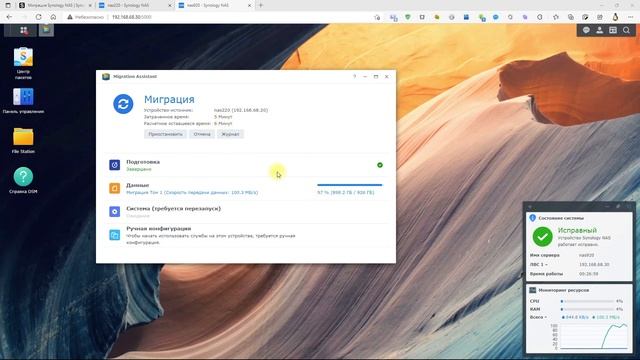Reload the page with the browser refresh icon
Image resolution: width=640 pixels, height=360 pixels.
(x=38, y=17)
